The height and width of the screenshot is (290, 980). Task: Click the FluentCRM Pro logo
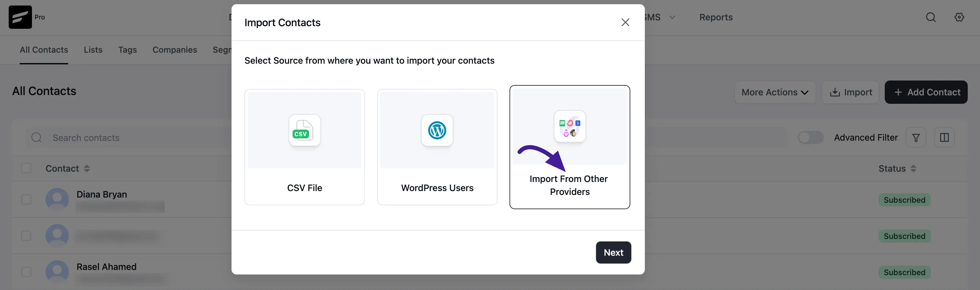(20, 17)
